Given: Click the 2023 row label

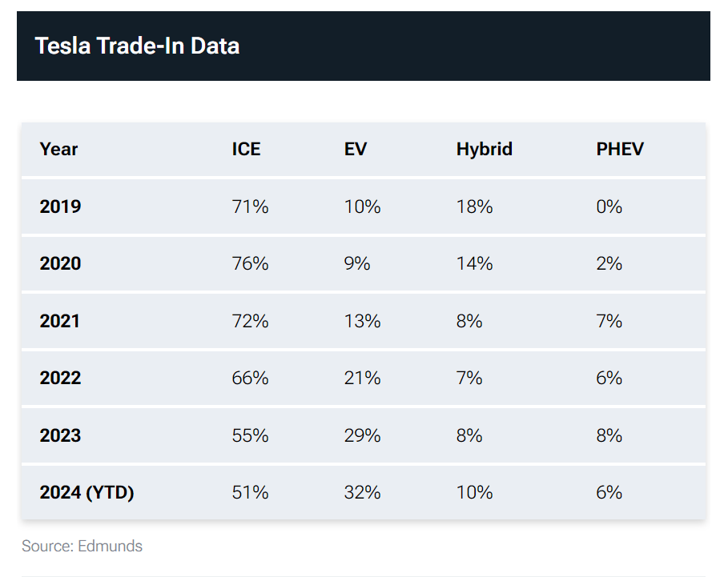Looking at the screenshot, I should click(x=60, y=435).
